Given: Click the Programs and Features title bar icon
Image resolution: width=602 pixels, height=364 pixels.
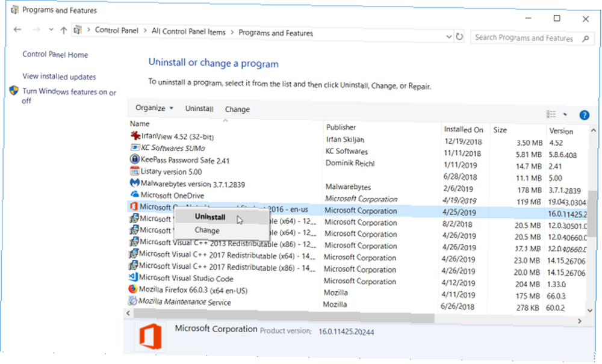Looking at the screenshot, I should click(x=14, y=9).
